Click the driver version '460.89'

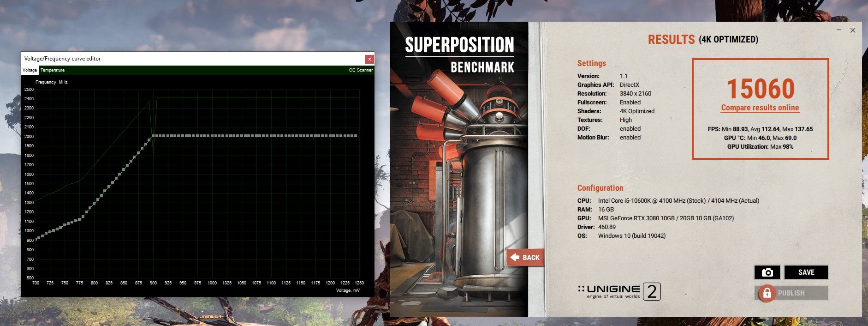tap(607, 227)
